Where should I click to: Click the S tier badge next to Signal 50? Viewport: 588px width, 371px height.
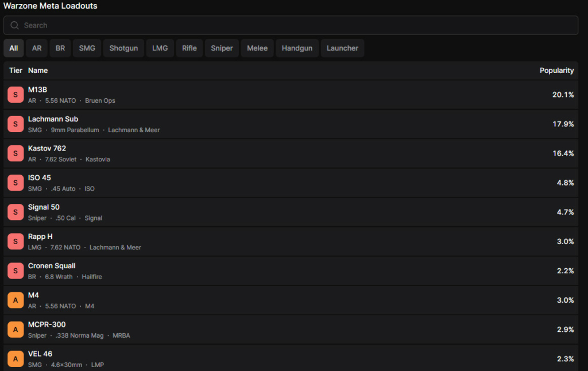pyautogui.click(x=16, y=212)
